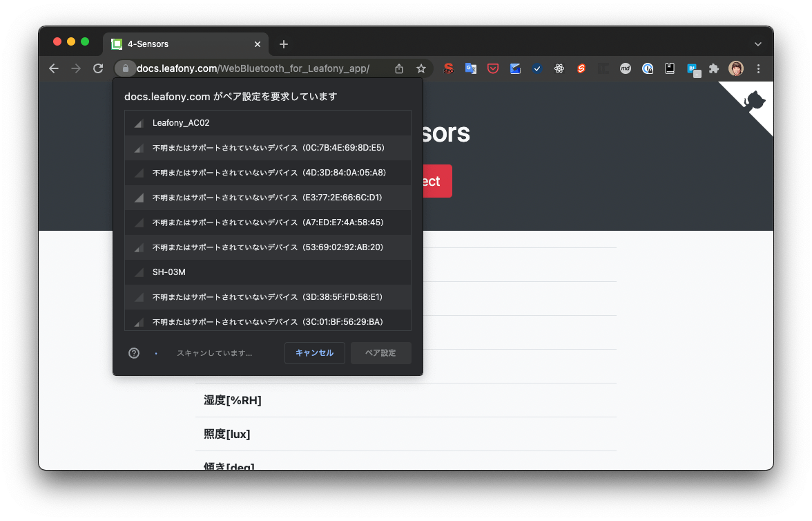Select Leafony_AC02 from device list
The width and height of the screenshot is (812, 521).
[x=268, y=123]
